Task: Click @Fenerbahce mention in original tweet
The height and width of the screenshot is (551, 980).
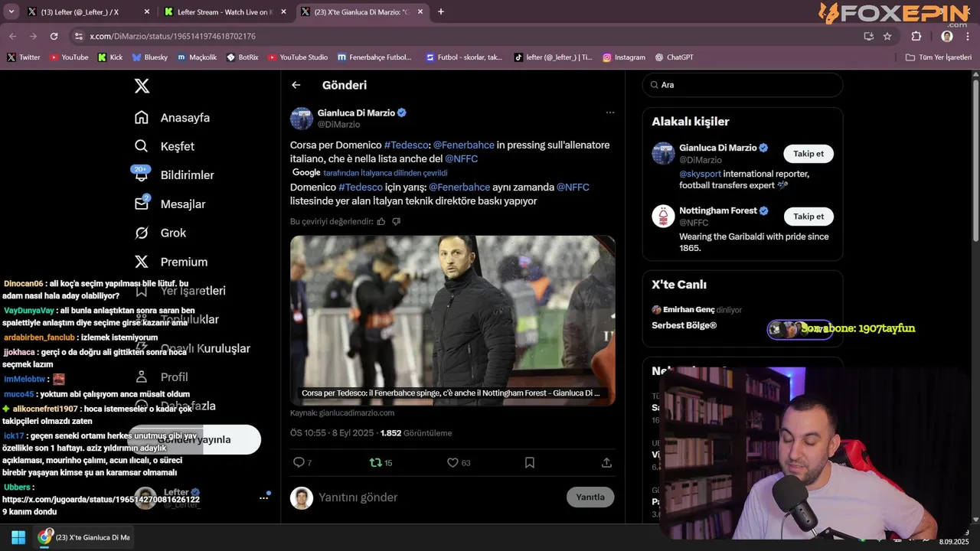Action: coord(463,145)
